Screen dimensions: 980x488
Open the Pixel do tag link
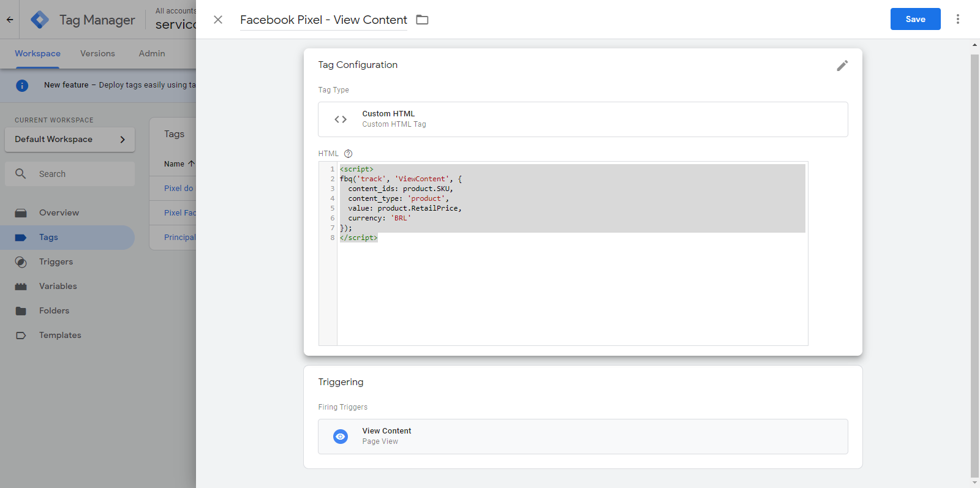179,189
